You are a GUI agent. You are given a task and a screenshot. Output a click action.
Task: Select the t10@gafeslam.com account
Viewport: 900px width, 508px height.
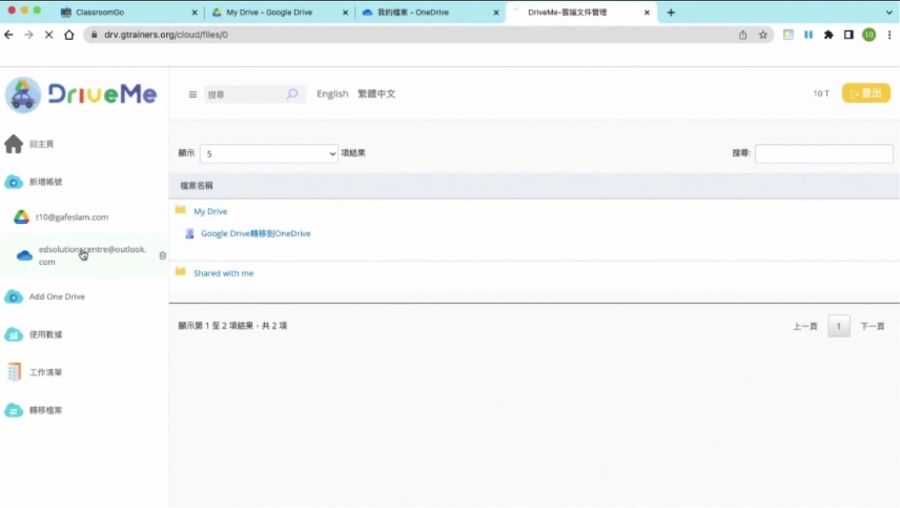[72, 217]
